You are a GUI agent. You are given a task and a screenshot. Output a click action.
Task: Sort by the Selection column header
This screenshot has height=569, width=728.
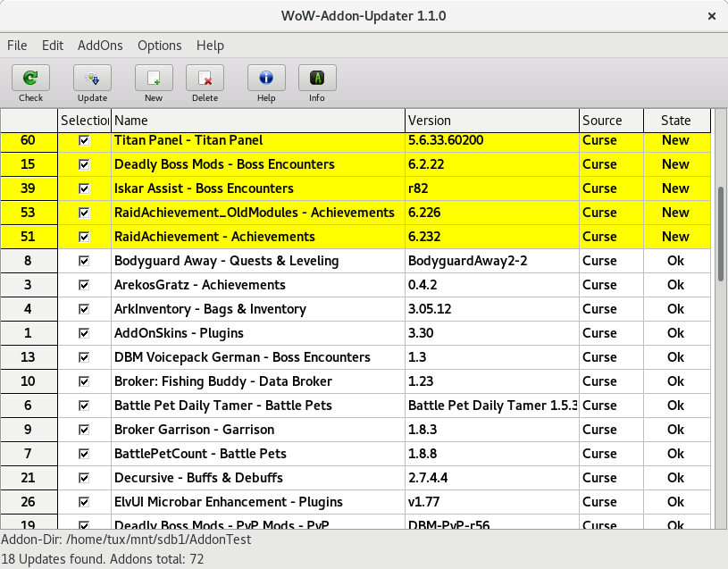tap(85, 121)
